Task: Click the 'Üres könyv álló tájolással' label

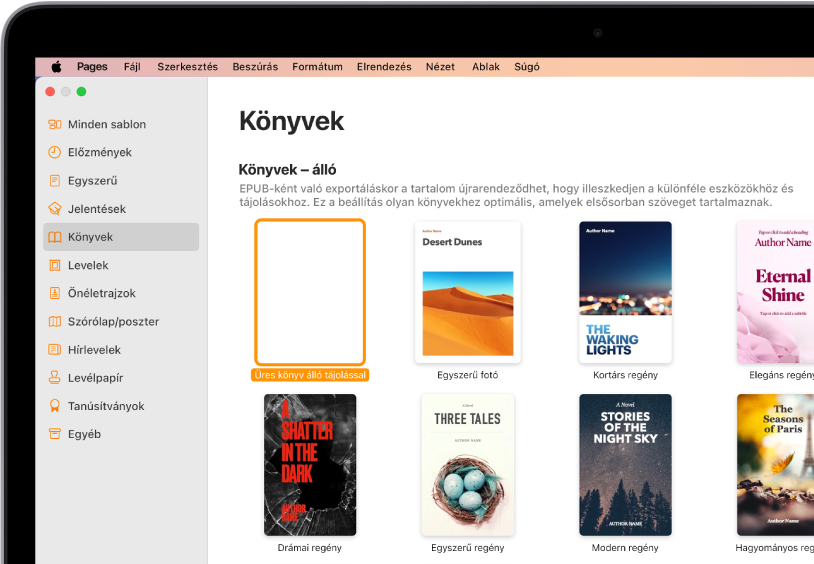Action: (310, 375)
